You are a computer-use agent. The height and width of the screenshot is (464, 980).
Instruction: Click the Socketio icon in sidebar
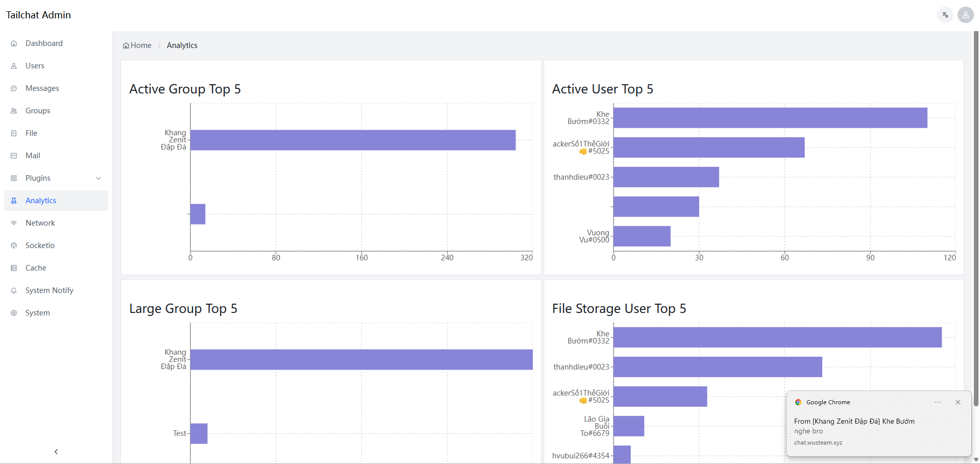click(x=14, y=246)
